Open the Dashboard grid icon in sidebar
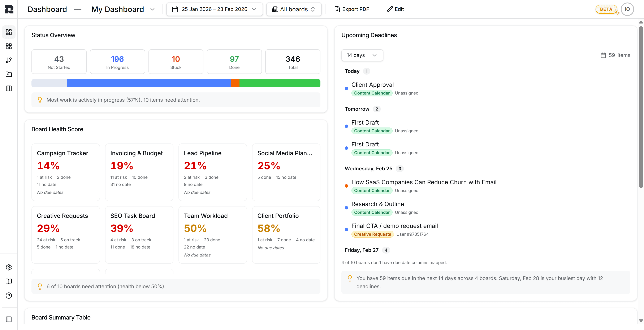Viewport: 644px width, 330px height. click(x=9, y=32)
